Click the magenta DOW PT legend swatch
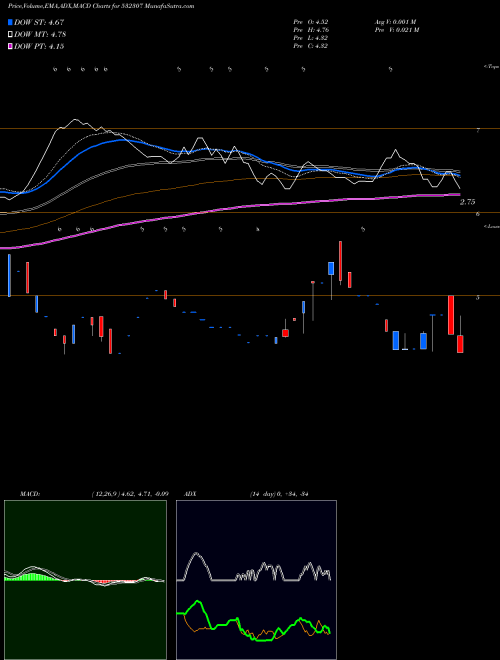500x660 pixels. point(10,47)
